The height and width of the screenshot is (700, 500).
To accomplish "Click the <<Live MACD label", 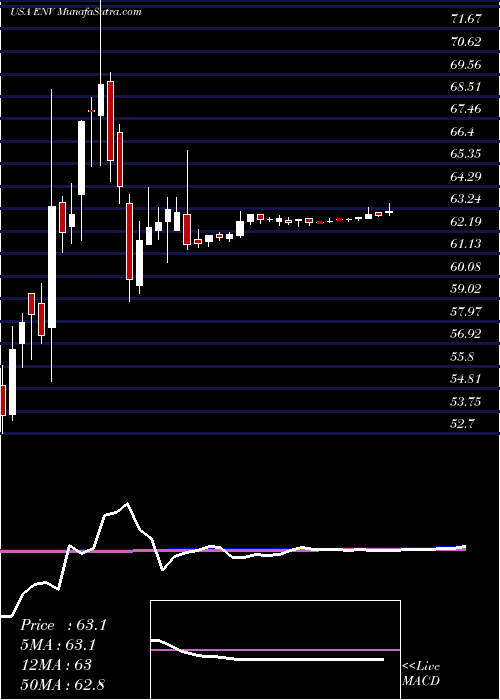I will tap(421, 674).
